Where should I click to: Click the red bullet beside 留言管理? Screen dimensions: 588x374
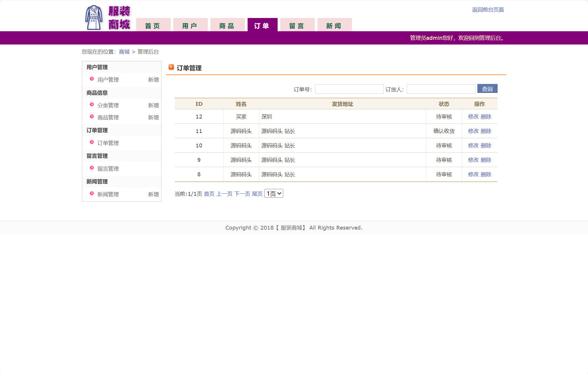(92, 168)
